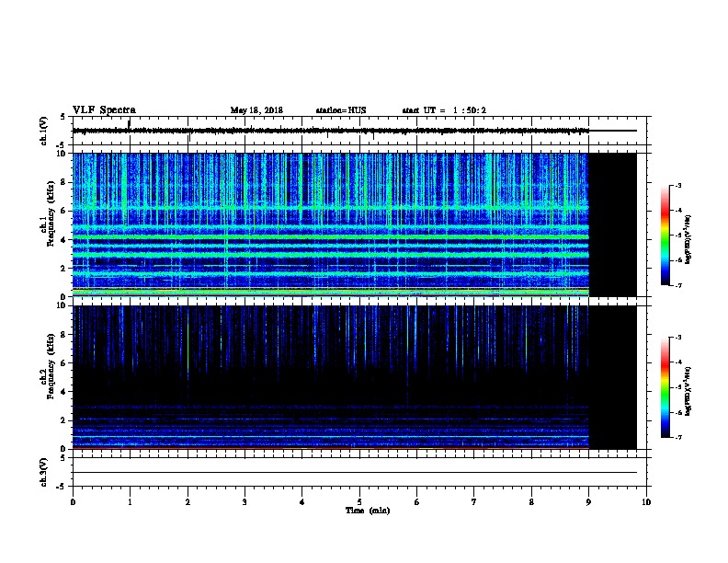The height and width of the screenshot is (563, 728).
Task: Click time axis tick label "10"
Action: tap(646, 501)
